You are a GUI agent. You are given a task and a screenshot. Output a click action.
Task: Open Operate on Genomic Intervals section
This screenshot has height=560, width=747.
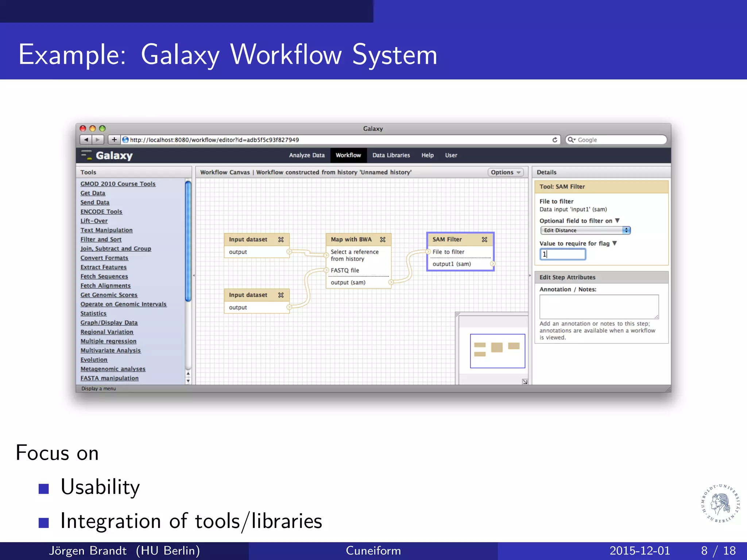[x=124, y=304]
